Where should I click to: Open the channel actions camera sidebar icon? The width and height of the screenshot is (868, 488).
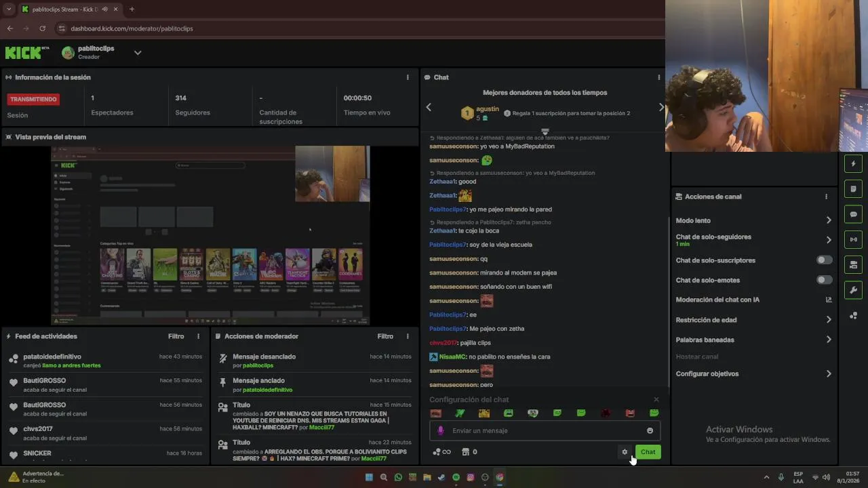pos(853,264)
